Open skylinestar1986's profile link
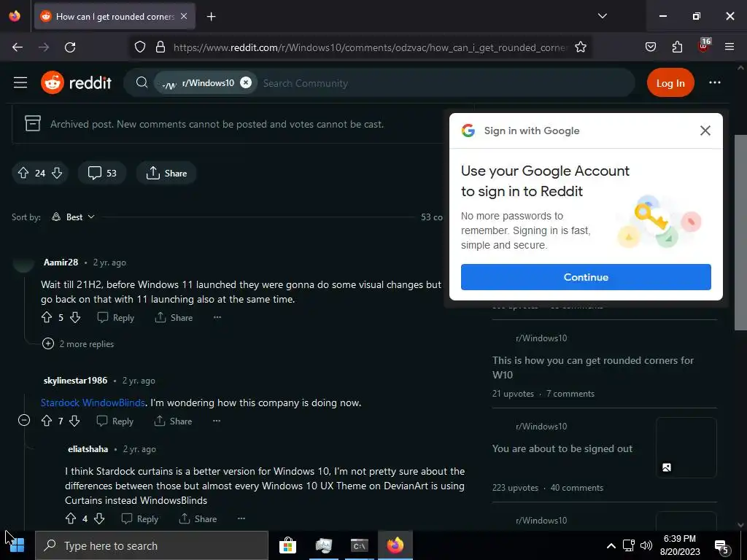747x560 pixels. point(75,381)
